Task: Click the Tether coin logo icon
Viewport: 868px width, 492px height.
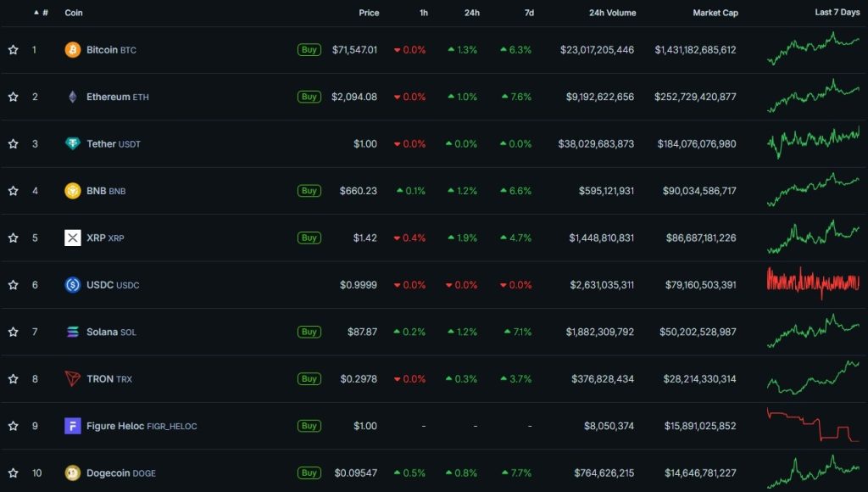Action: pos(73,144)
